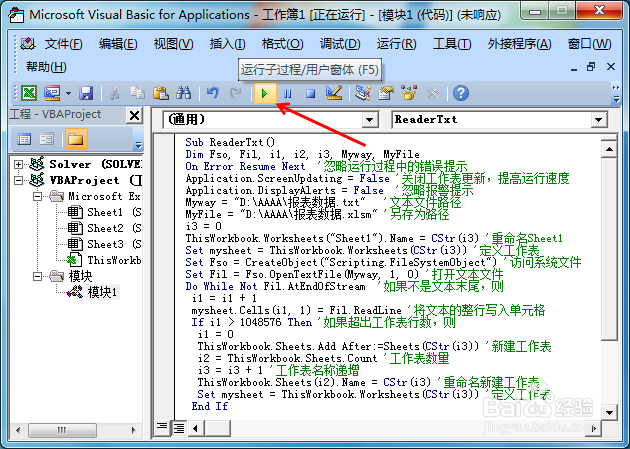Image resolution: width=630 pixels, height=449 pixels.
Task: Open the 格式(O) menu
Action: [x=282, y=44]
